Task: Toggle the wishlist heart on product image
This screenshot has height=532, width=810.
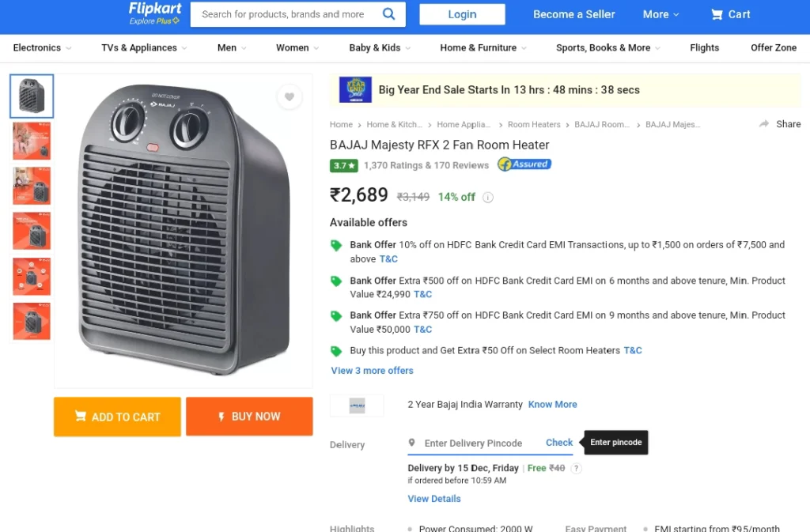Action: click(290, 96)
